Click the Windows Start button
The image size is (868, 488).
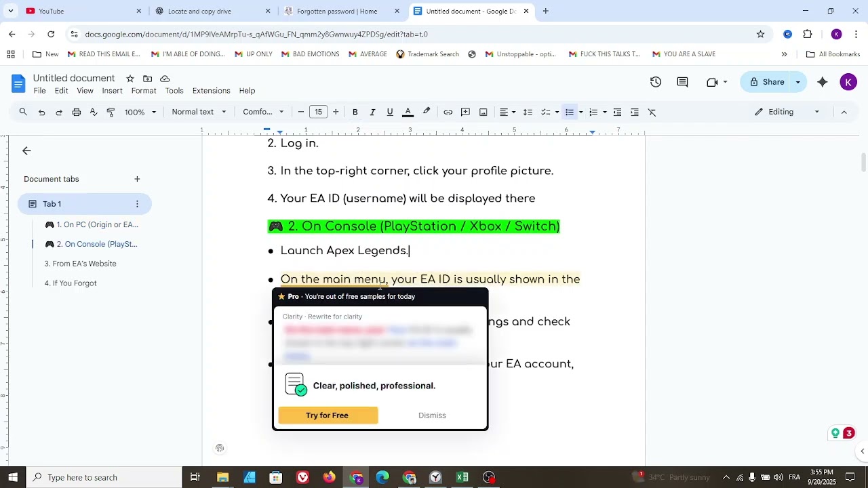pyautogui.click(x=13, y=477)
